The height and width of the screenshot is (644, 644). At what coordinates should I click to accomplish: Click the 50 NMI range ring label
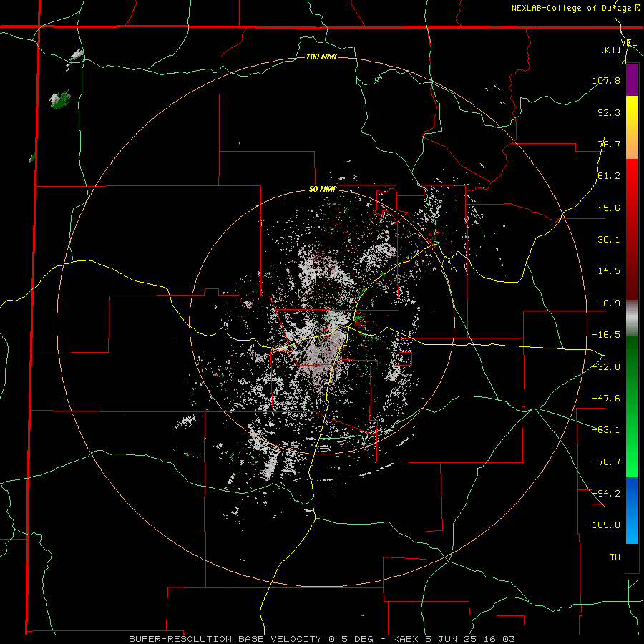click(x=322, y=190)
